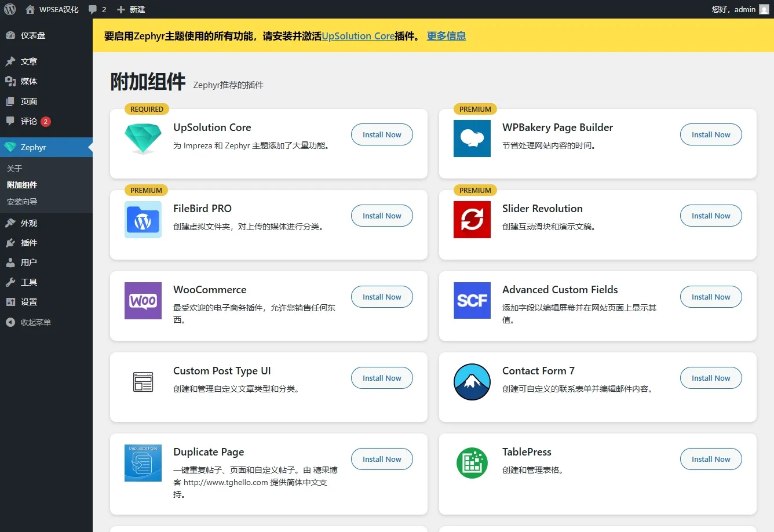Open the 设置 menu
This screenshot has height=532, width=774.
(46, 302)
